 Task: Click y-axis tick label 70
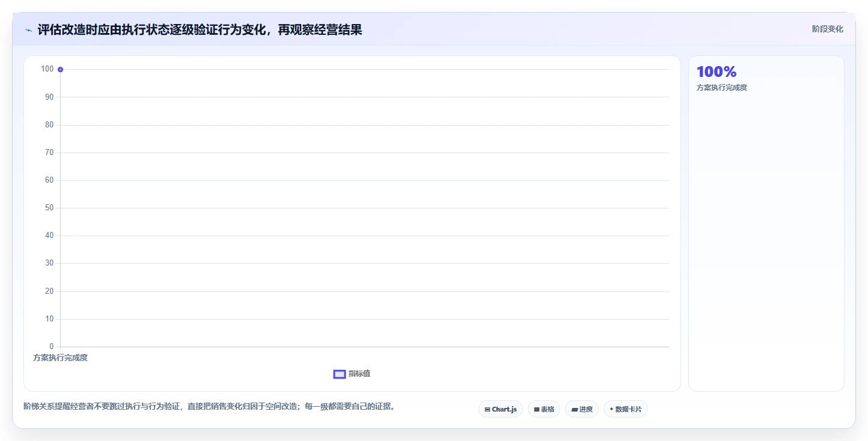(x=49, y=153)
